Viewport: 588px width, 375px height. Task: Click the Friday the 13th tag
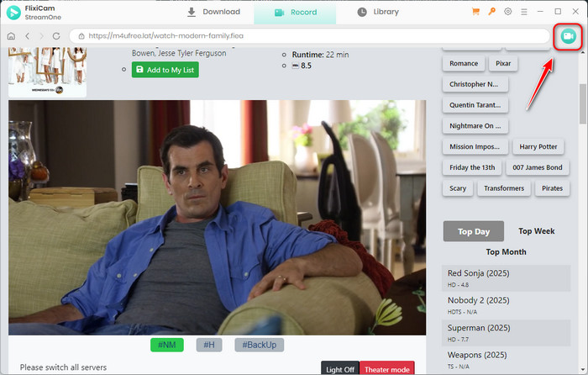coord(472,167)
